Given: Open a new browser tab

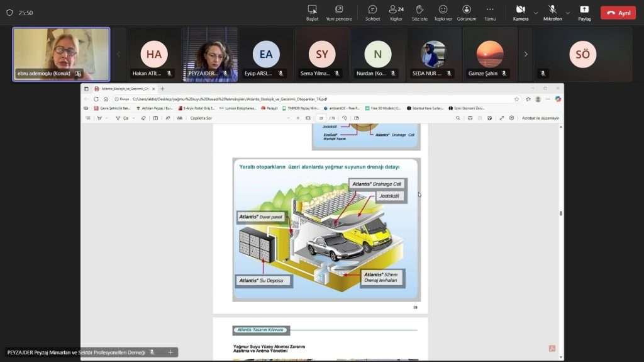Looking at the screenshot, I should (163, 88).
